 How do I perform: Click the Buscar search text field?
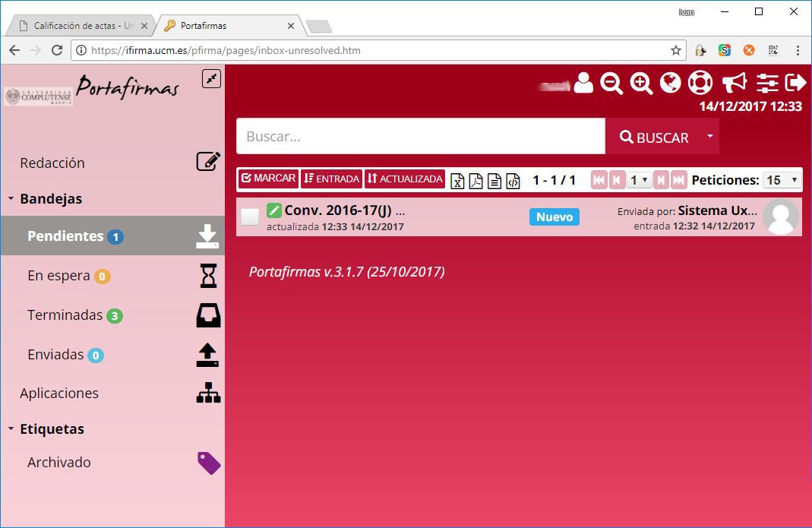(420, 137)
